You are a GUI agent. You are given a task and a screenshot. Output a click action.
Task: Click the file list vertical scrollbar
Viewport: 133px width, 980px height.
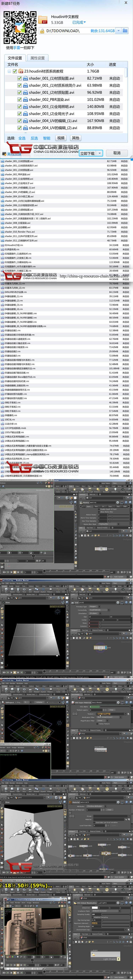point(126,99)
